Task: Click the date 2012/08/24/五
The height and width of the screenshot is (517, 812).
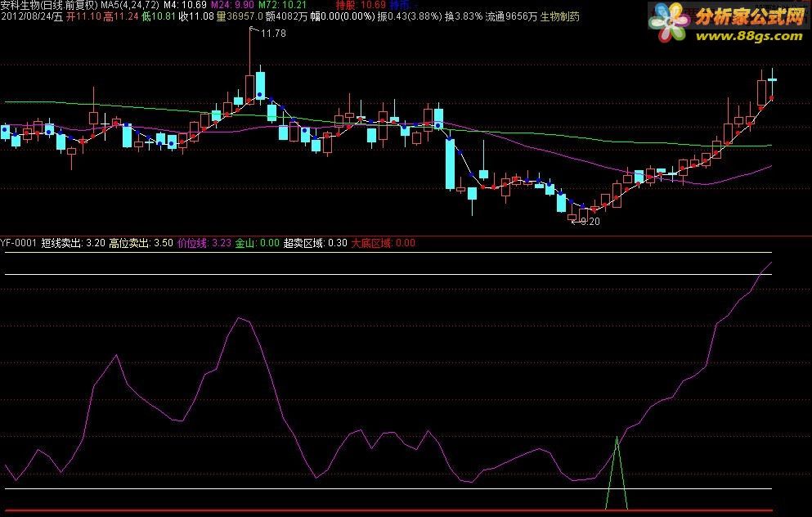Action: pyautogui.click(x=32, y=16)
